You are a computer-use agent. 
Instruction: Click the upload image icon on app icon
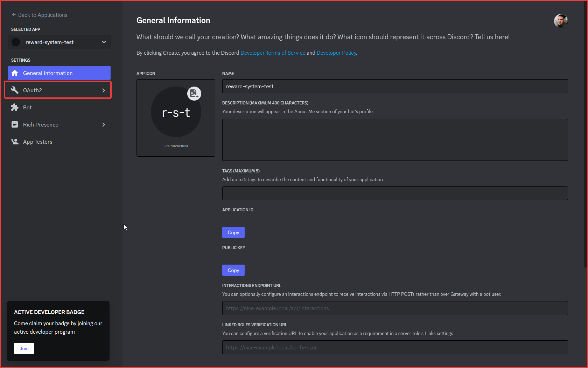tap(194, 94)
